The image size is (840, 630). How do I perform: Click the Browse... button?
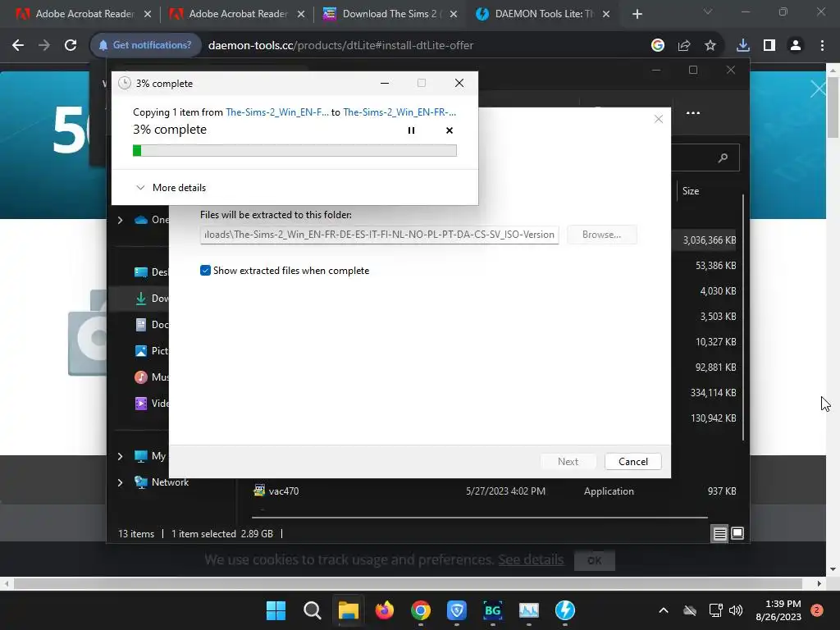(601, 235)
